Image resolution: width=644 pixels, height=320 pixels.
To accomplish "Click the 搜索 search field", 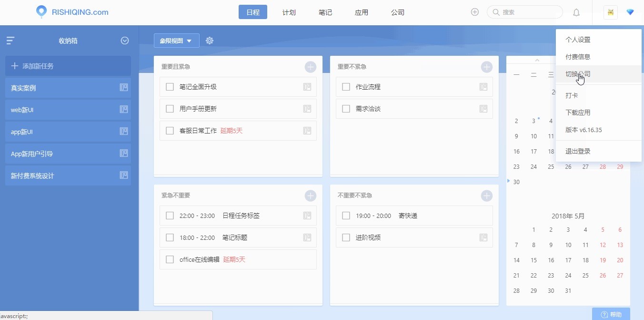I will point(525,12).
